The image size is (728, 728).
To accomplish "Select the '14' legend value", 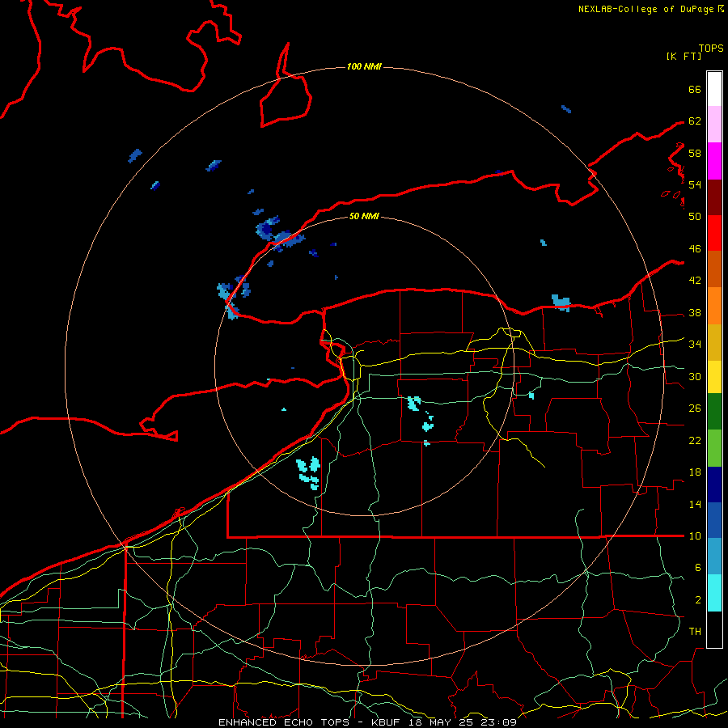I will coord(695,504).
